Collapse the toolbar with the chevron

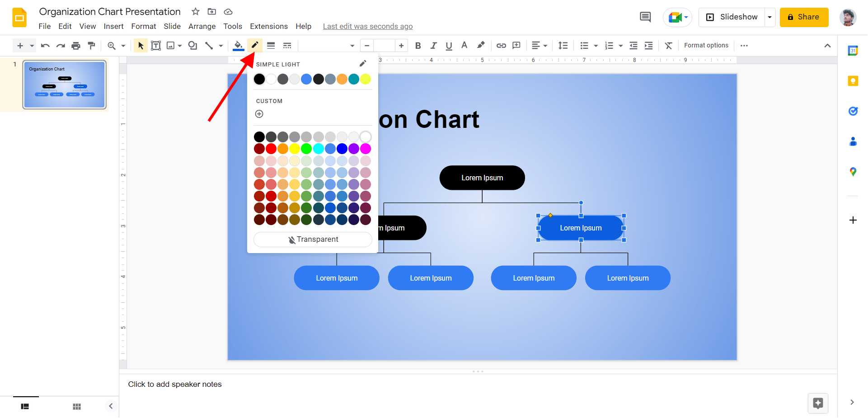(828, 45)
